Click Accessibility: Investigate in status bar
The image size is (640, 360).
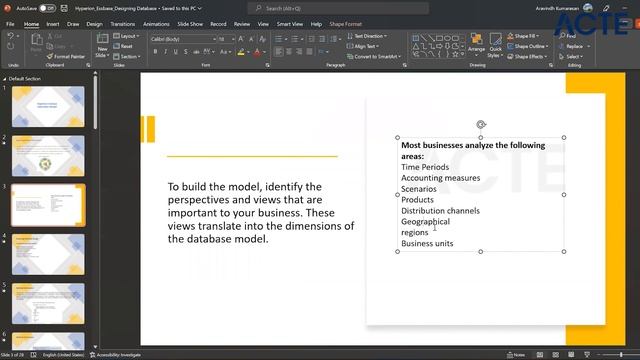(115, 355)
